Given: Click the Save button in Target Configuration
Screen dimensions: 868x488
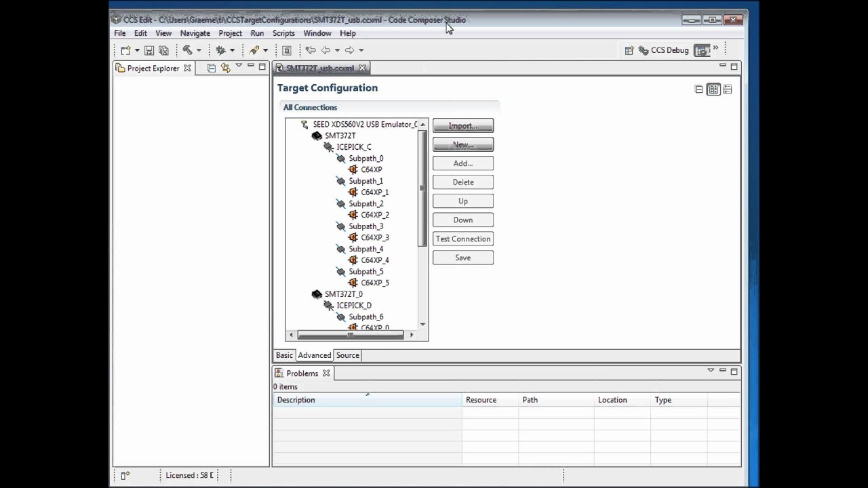Looking at the screenshot, I should pos(463,258).
